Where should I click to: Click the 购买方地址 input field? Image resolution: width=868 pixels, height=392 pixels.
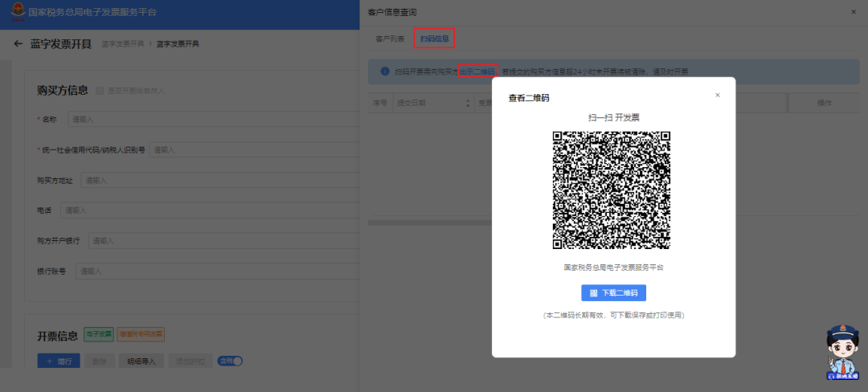tap(220, 180)
